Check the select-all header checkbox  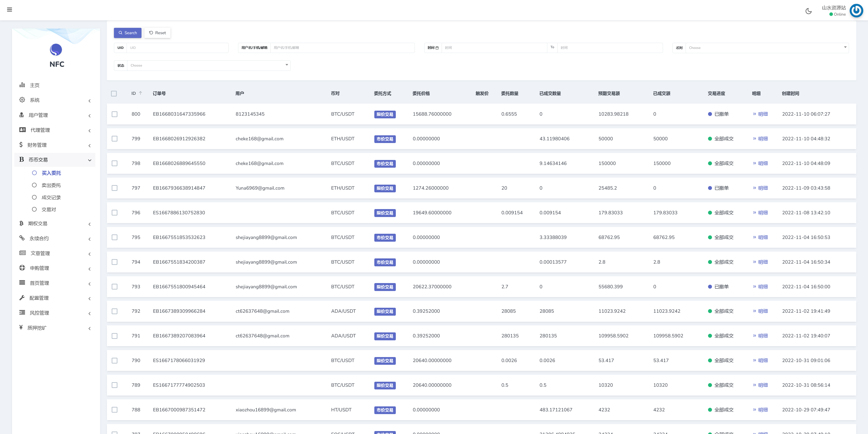click(x=114, y=93)
